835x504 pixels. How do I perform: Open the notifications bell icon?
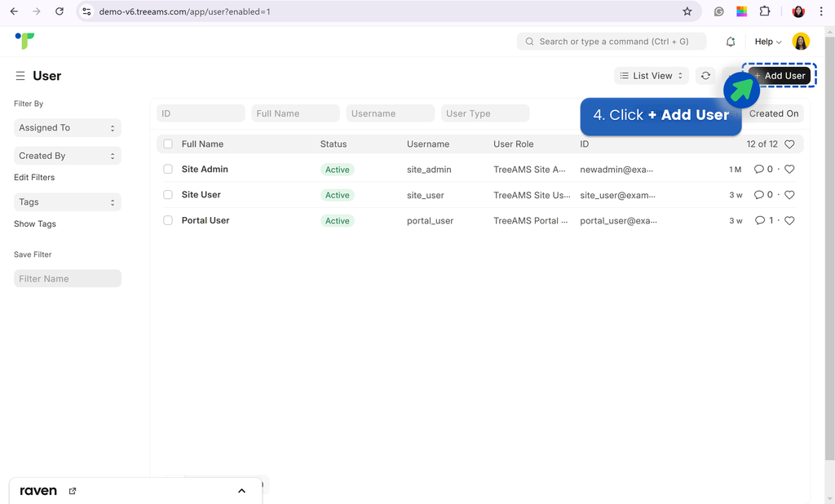click(x=731, y=42)
